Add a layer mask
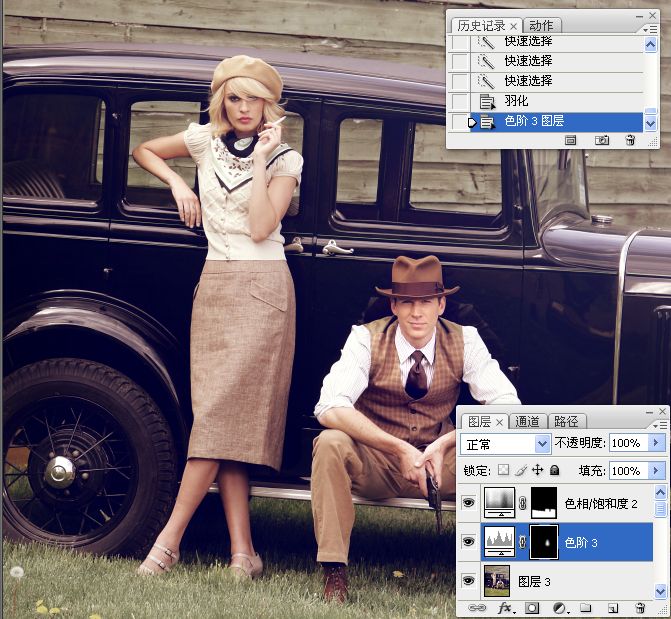The width and height of the screenshot is (671, 619). (x=532, y=607)
